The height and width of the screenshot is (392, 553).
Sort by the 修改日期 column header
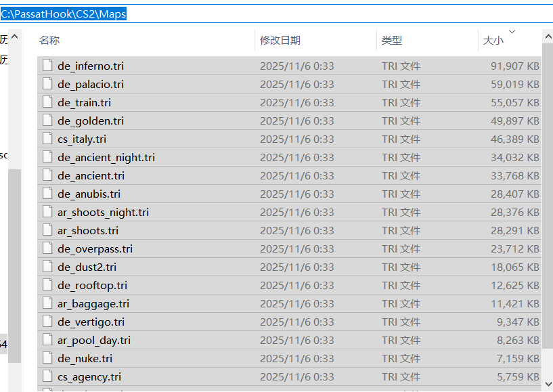point(280,41)
